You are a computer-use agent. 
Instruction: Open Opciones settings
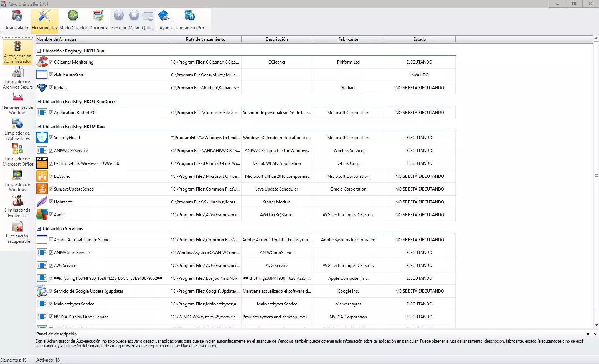pos(98,20)
